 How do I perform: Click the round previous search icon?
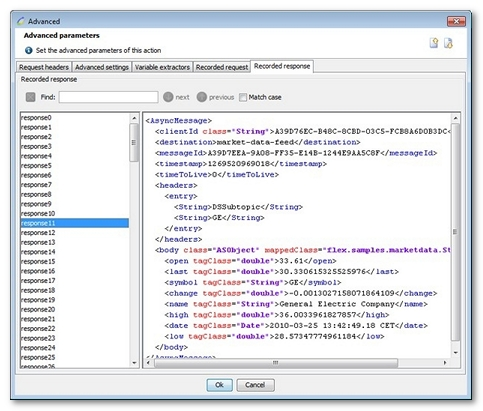coord(202,97)
